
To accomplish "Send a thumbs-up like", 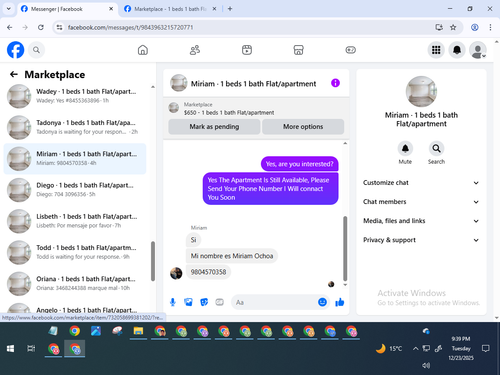I will (x=340, y=302).
